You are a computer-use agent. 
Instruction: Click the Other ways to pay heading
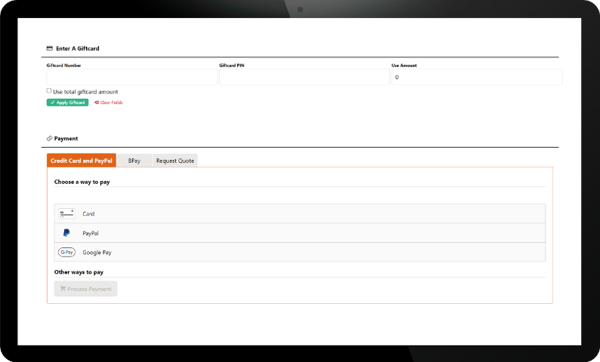pyautogui.click(x=79, y=272)
